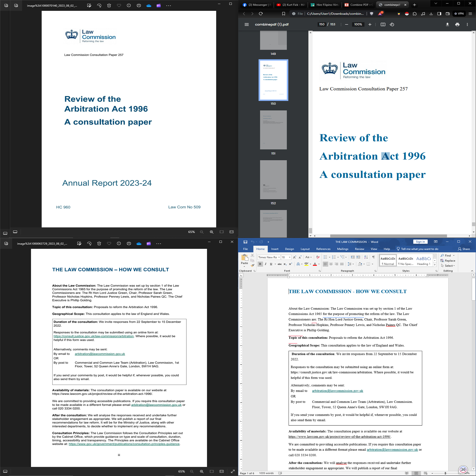Download the combinepdf document

[x=447, y=24]
